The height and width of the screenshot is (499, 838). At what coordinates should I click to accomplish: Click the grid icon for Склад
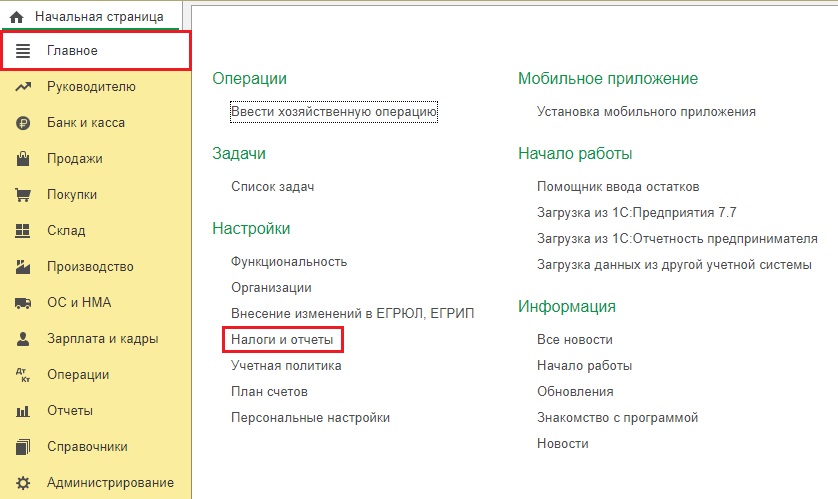coord(23,231)
